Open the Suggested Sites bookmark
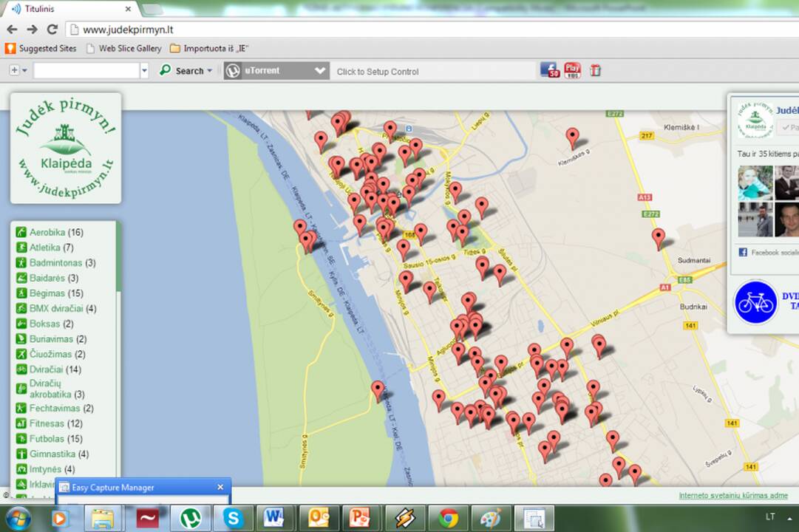The height and width of the screenshot is (532, 799). (41, 49)
